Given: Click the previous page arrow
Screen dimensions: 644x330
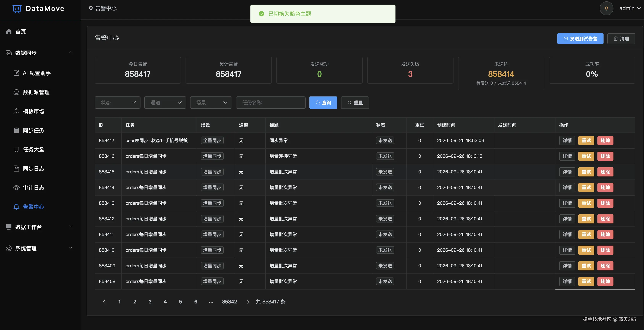Looking at the screenshot, I should 104,302.
